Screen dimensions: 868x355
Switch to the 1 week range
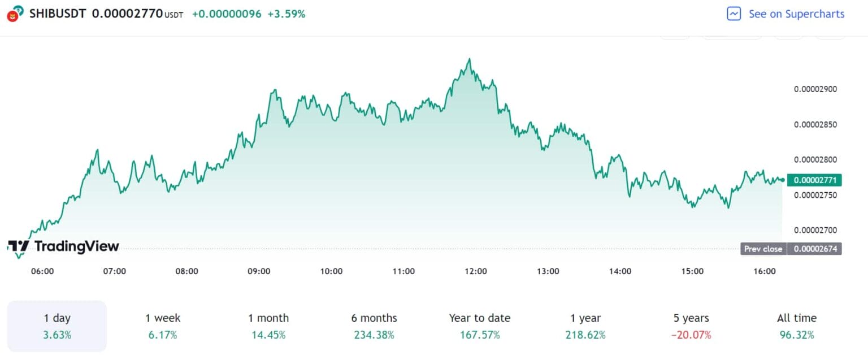[x=163, y=326]
